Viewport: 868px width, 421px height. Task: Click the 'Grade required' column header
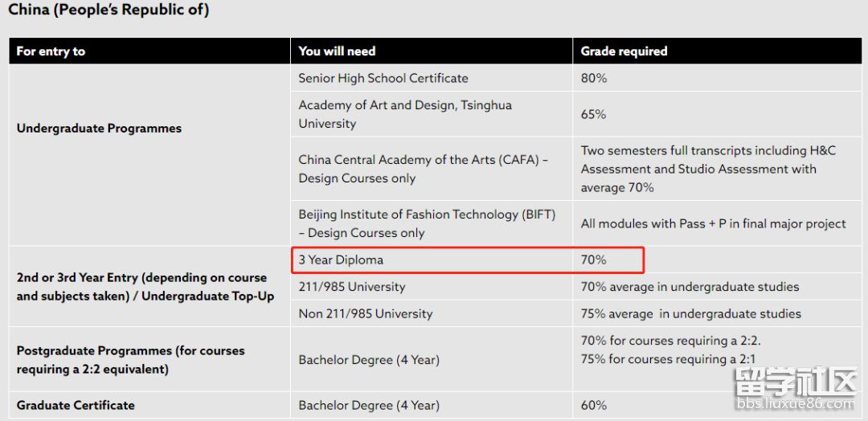624,51
